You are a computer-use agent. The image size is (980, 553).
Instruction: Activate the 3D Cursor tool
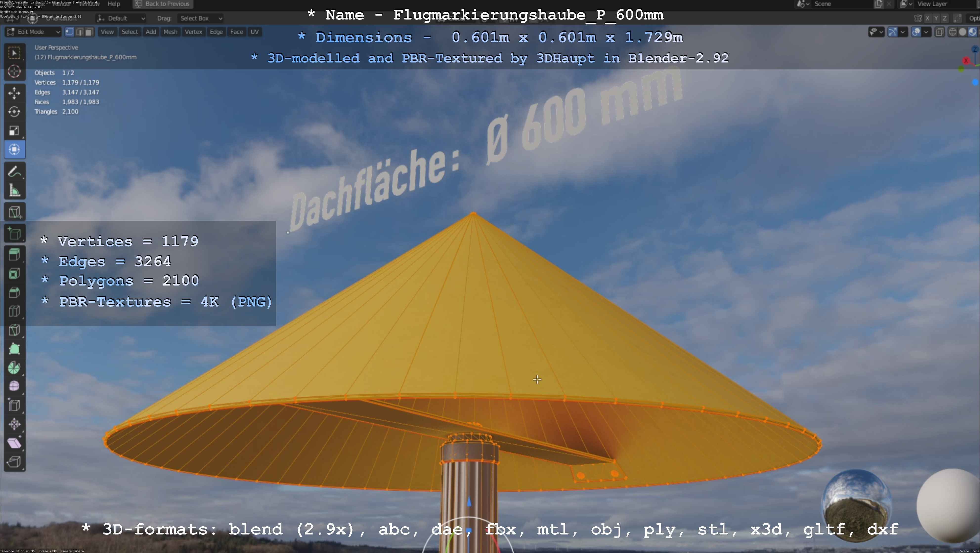14,71
